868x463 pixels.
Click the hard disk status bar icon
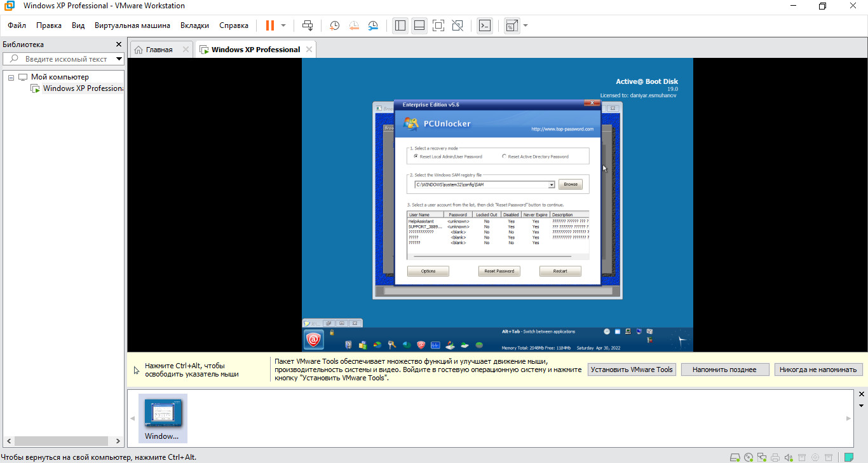(735, 457)
